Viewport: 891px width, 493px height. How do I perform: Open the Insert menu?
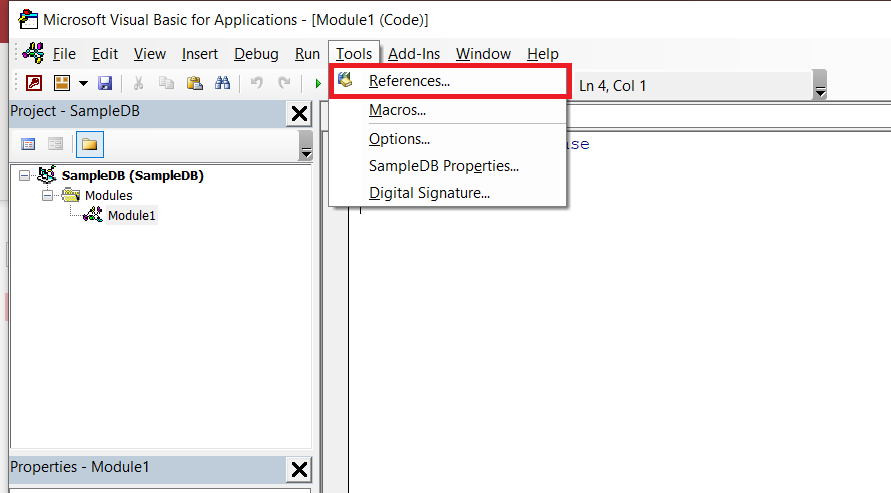199,54
